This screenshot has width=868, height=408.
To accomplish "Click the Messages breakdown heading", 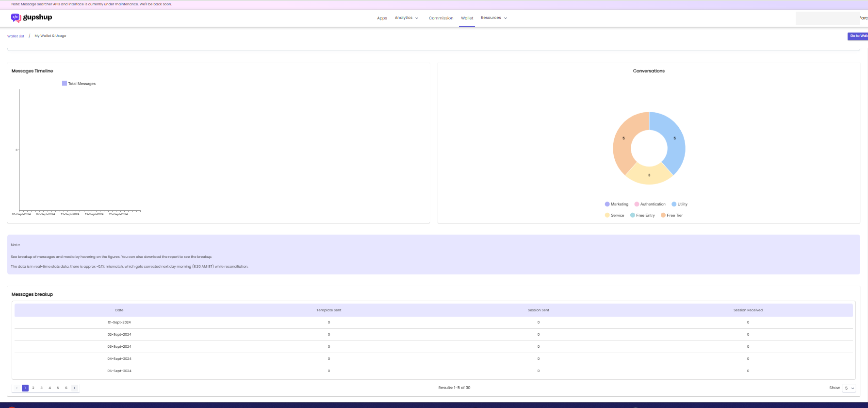I will [x=33, y=294].
